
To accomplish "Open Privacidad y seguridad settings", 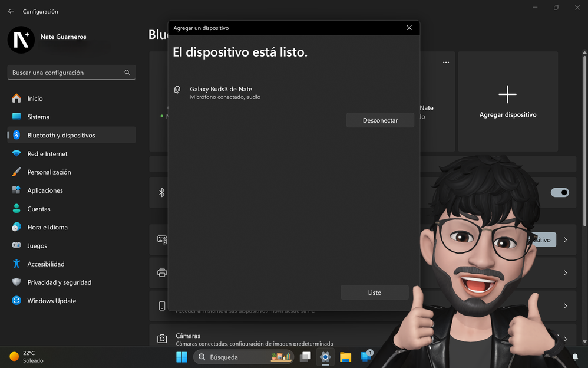I will tap(72, 282).
